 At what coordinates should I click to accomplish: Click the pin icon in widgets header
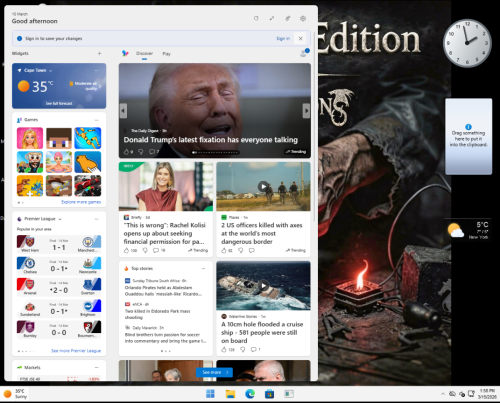288,18
